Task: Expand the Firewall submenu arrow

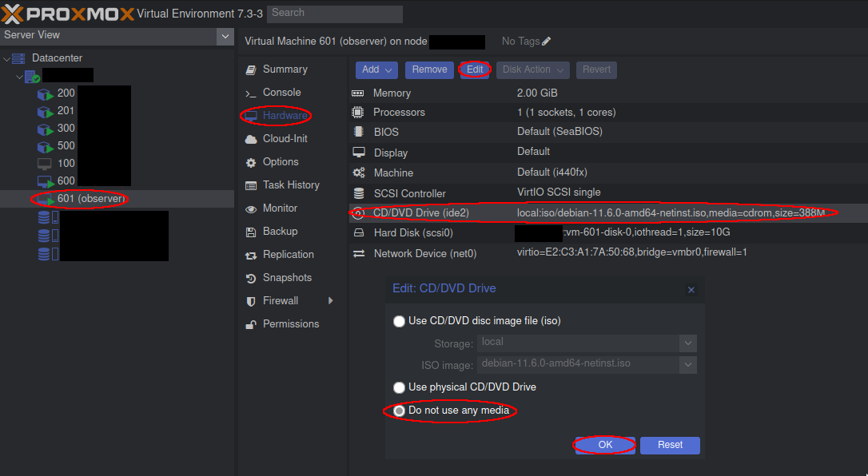Action: tap(331, 301)
